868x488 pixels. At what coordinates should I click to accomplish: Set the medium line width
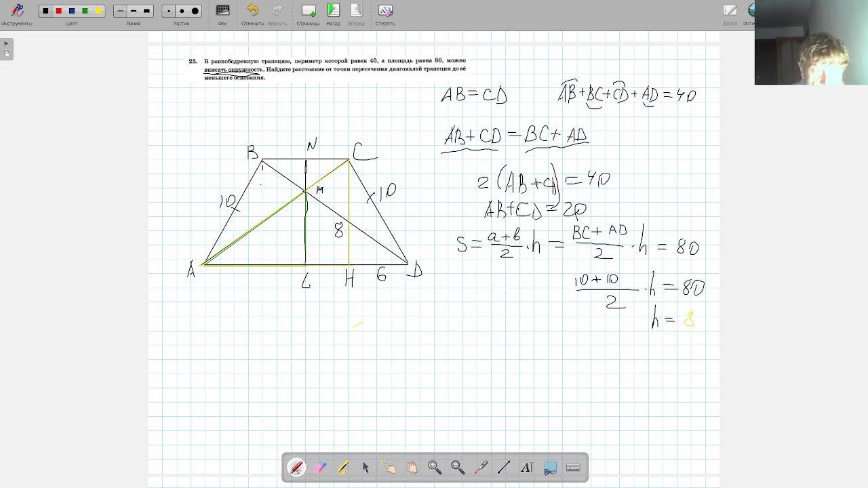click(x=134, y=11)
